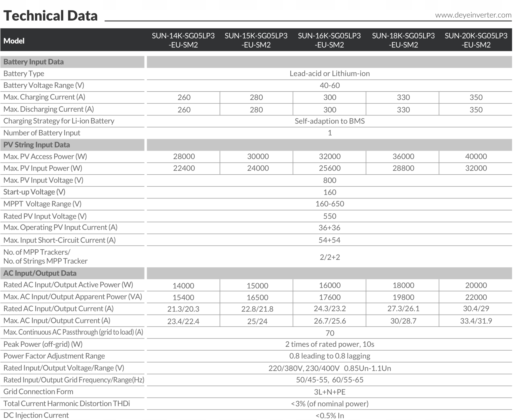This screenshot has height=420, width=515.
Task: Select the SUN-15K-SG05LP3-EU-SM2 model column header
Action: point(256,40)
